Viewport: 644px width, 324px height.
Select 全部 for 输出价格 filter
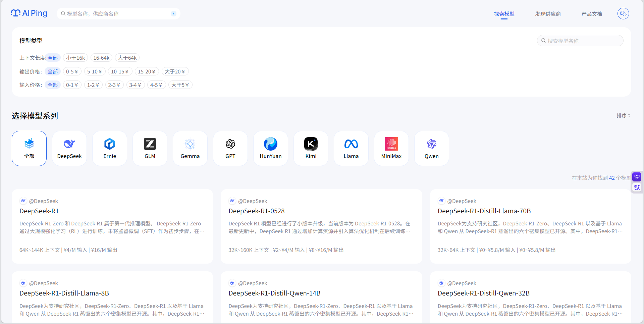[x=53, y=71]
